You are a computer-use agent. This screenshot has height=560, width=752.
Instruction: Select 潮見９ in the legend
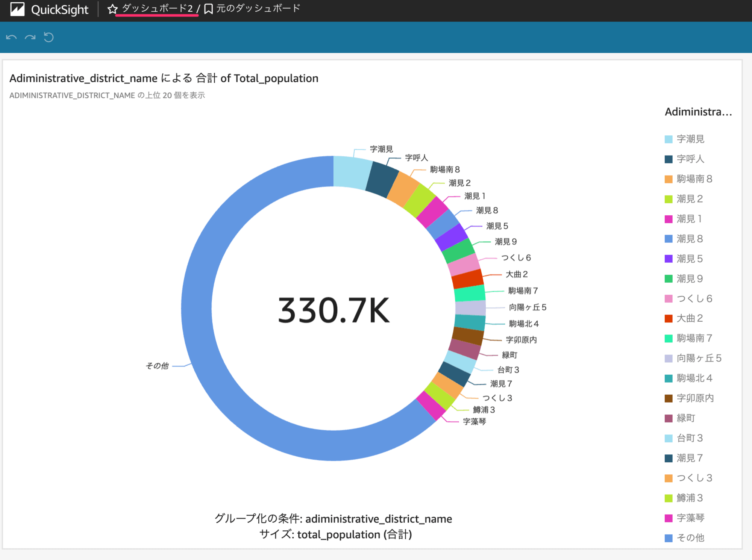pyautogui.click(x=684, y=278)
